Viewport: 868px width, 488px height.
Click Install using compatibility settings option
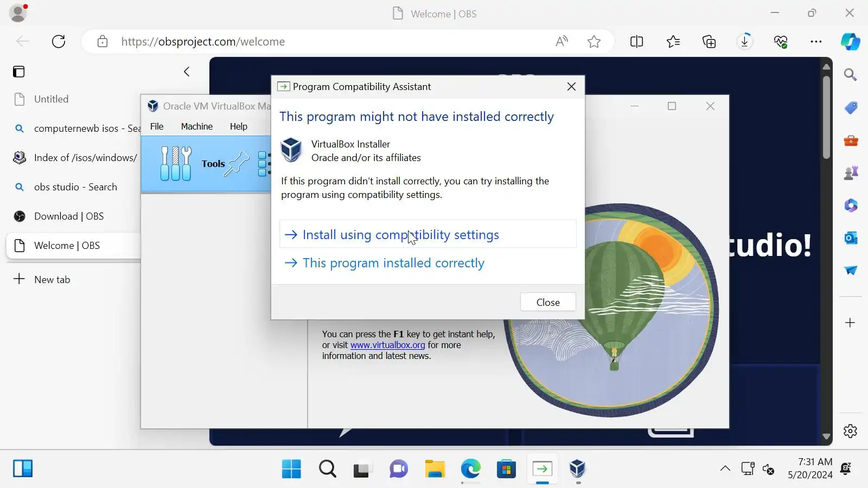point(427,234)
